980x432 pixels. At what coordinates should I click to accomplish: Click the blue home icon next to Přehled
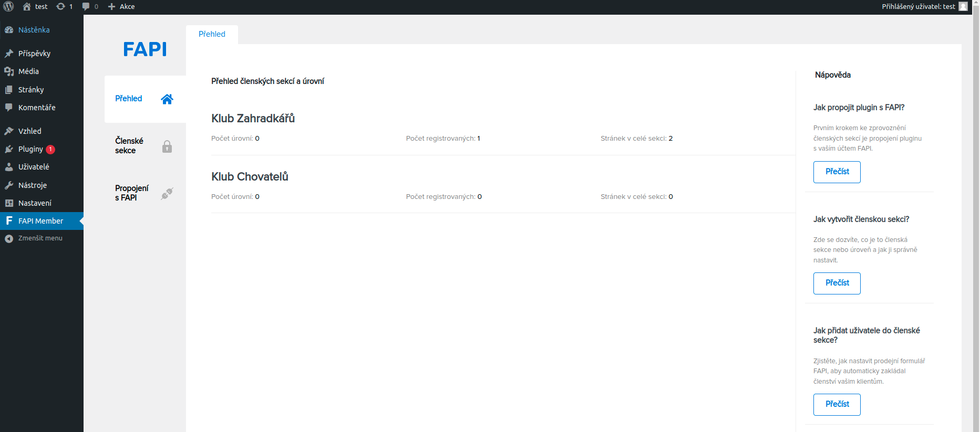tap(167, 99)
